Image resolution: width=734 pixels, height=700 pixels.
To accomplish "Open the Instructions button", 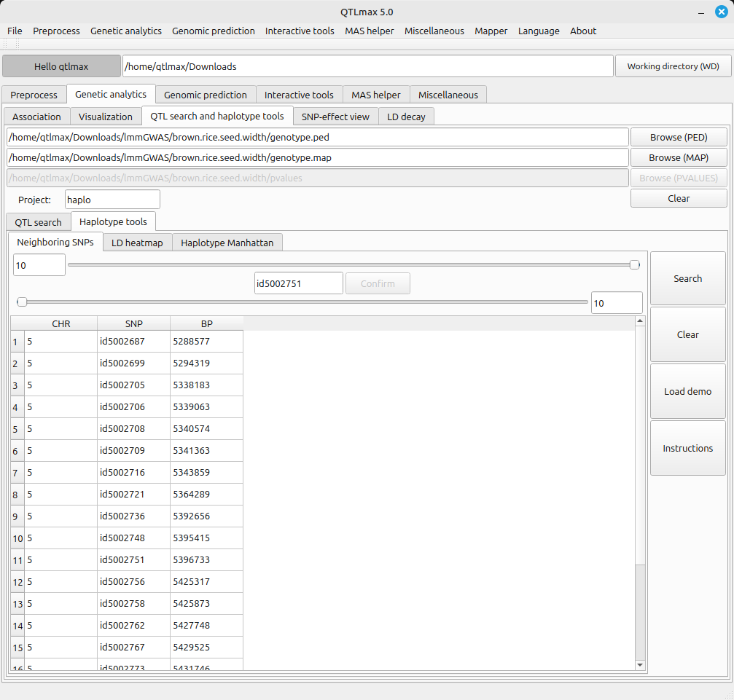I will (687, 448).
